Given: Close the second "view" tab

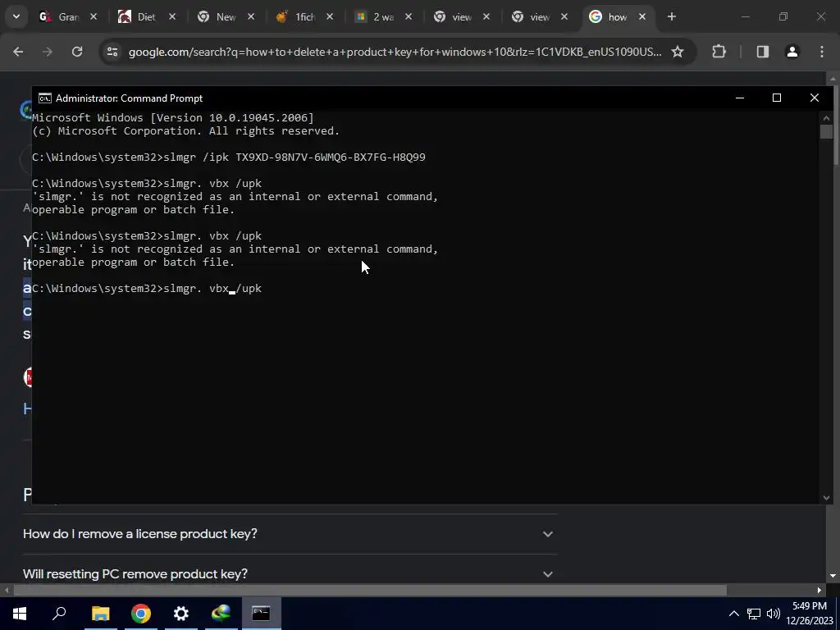Looking at the screenshot, I should click(x=564, y=16).
